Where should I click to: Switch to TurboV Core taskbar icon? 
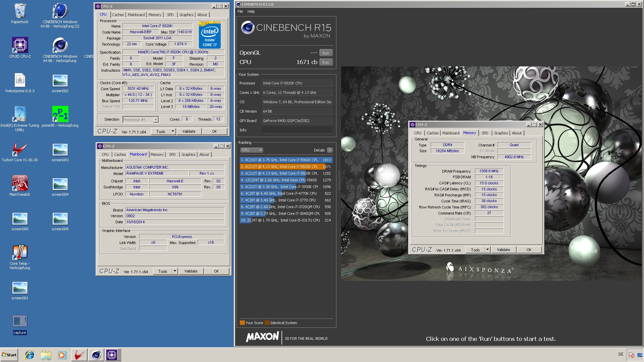79,355
